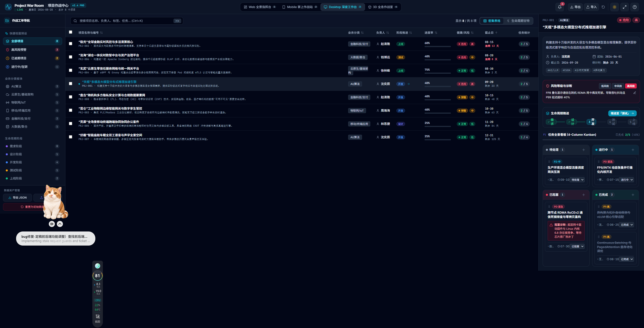Sort by 项目名称与编号 column arrows

(101, 33)
